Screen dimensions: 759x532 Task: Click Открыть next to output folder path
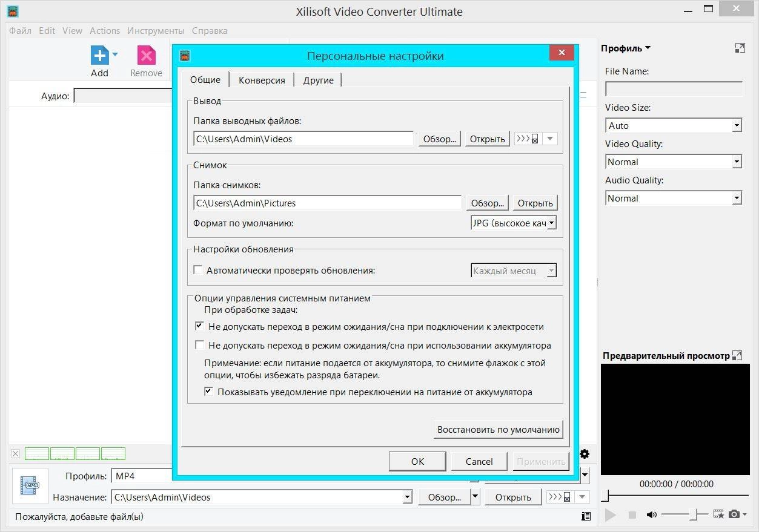click(488, 139)
